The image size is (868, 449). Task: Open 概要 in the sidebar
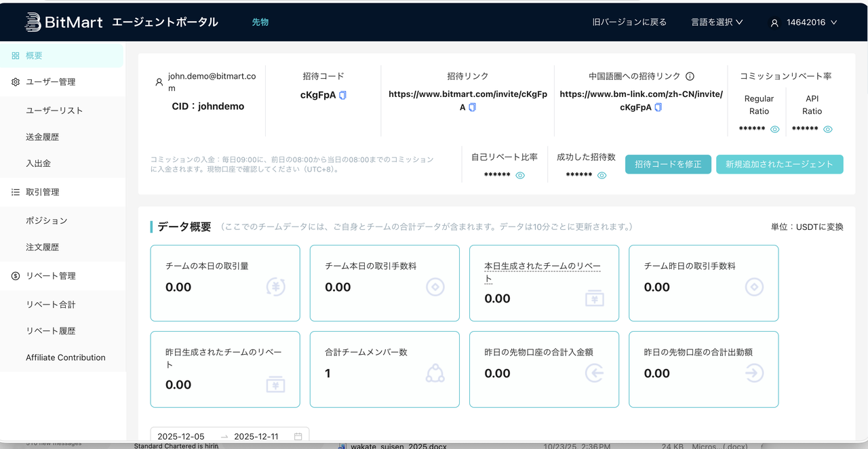(x=62, y=56)
